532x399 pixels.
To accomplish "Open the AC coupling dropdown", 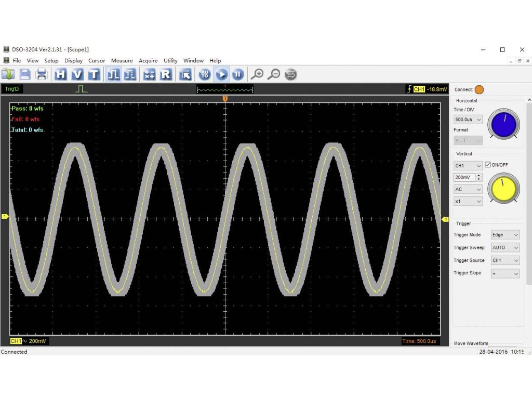I will pyautogui.click(x=468, y=189).
